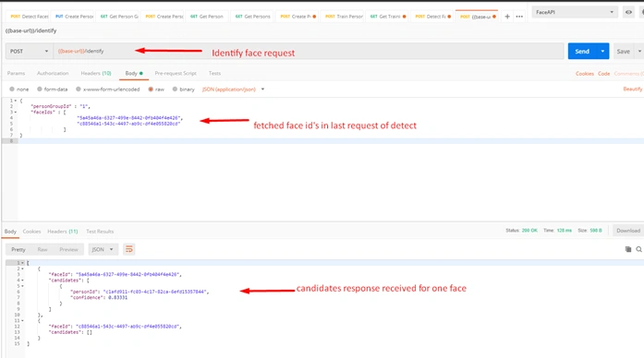The height and width of the screenshot is (358, 644).
Task: Click the Save button
Action: click(623, 52)
